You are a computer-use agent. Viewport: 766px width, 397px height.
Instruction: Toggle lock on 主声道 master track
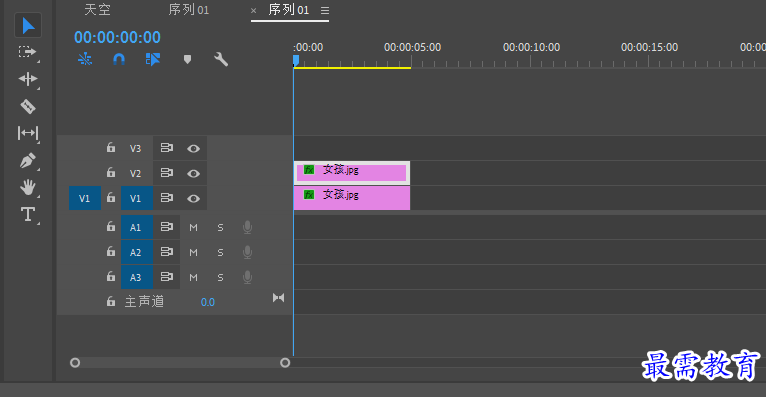click(111, 301)
